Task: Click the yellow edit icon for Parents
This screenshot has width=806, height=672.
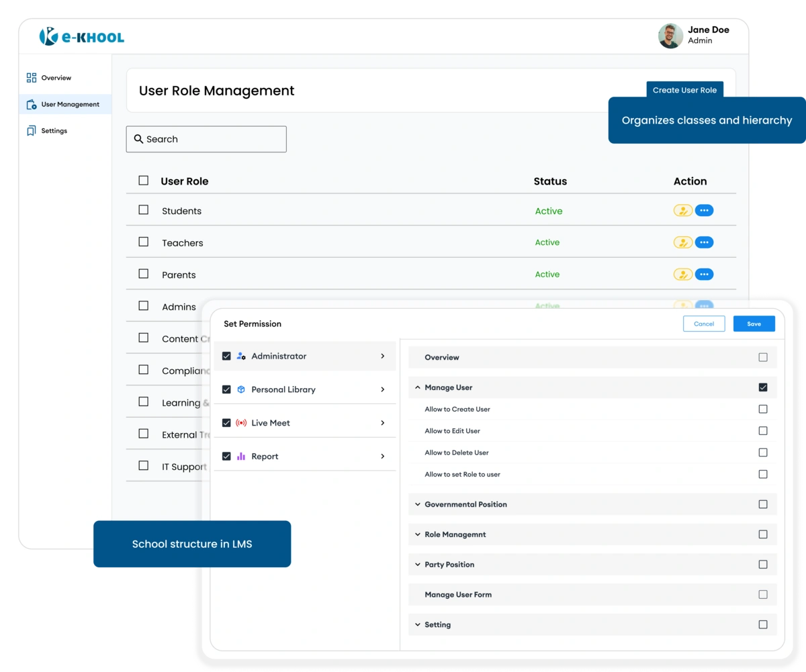Action: pyautogui.click(x=682, y=275)
